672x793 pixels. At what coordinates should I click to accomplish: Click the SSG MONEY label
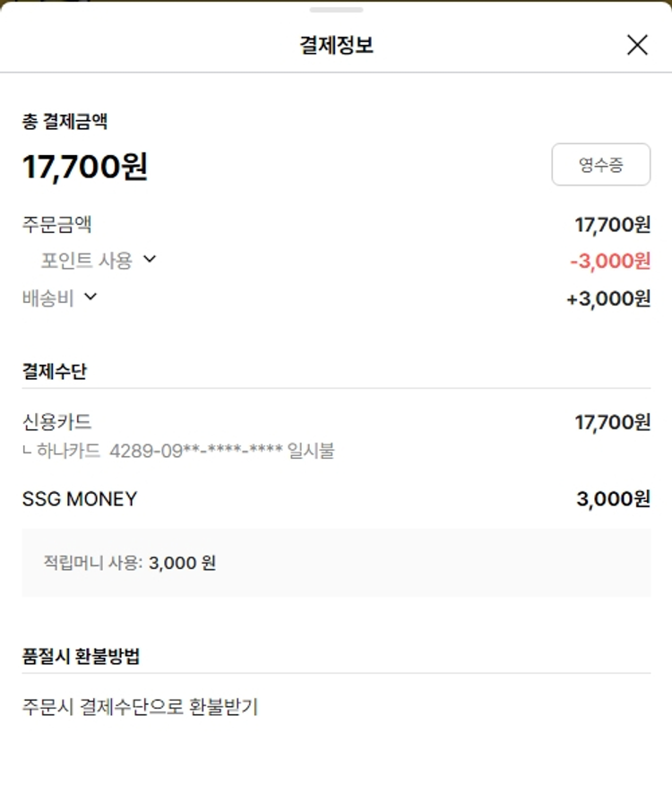coord(80,499)
